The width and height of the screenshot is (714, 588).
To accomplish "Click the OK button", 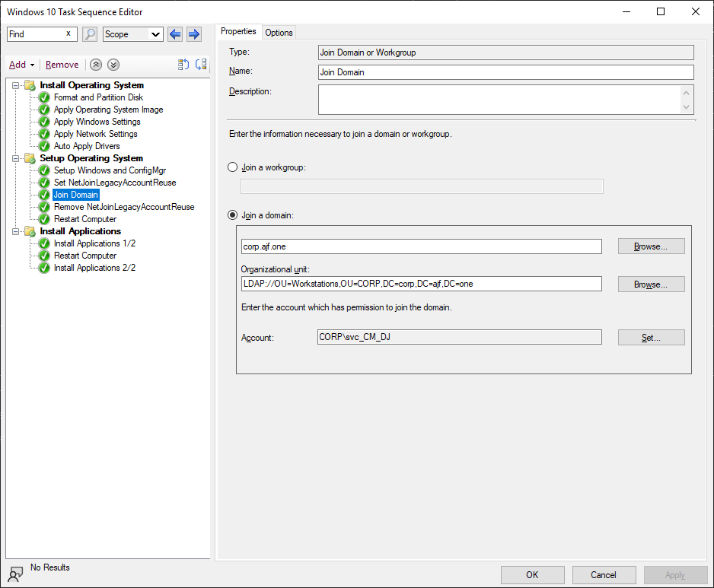I will (x=533, y=575).
